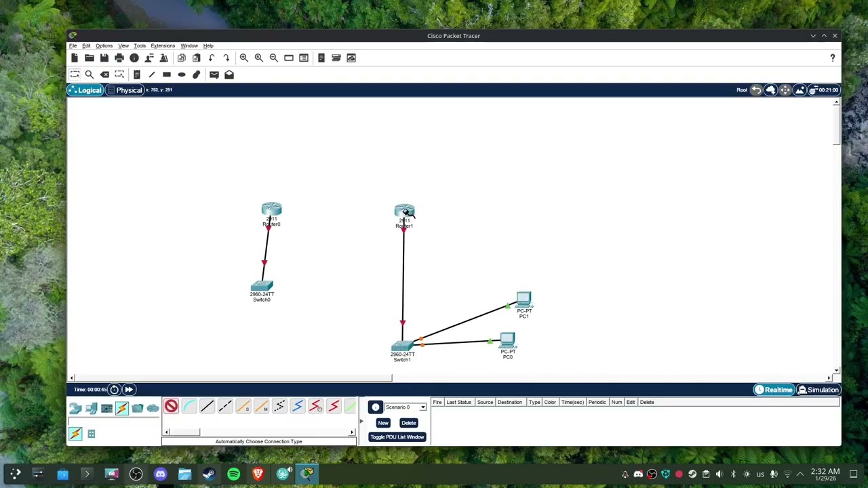Image resolution: width=868 pixels, height=488 pixels.
Task: Paste copied devices
Action: [x=197, y=58]
